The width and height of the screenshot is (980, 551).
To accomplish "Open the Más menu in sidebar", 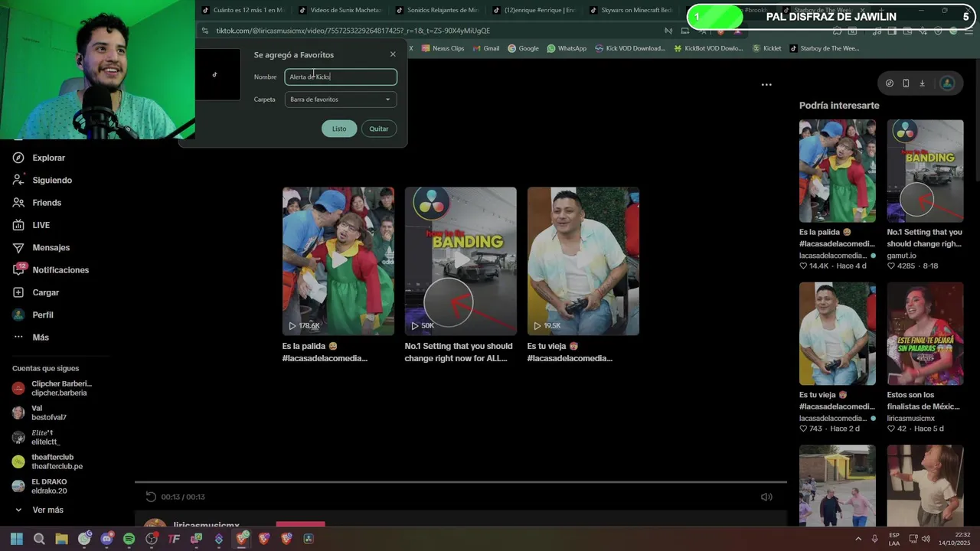I will click(31, 337).
